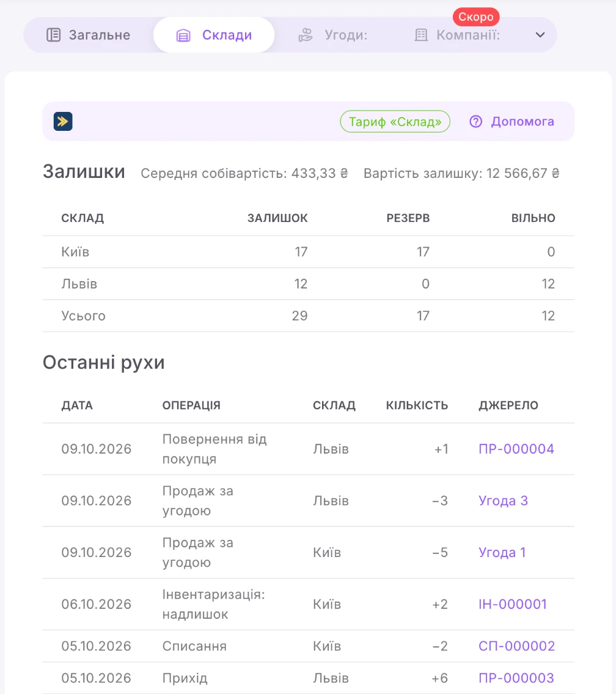Screen dimensions: 616x694
Task: Open the Компанії tab
Action: [x=458, y=35]
